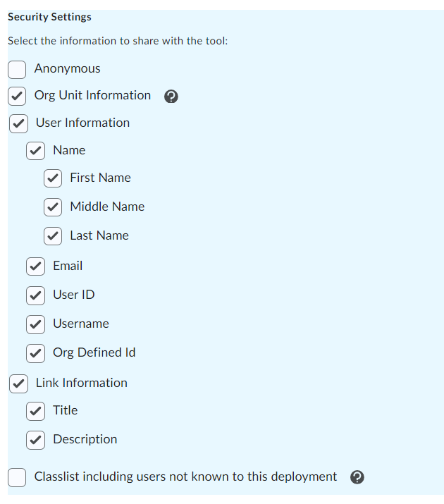This screenshot has height=504, width=444.
Task: Uncheck Org Defined Id
Action: pos(36,354)
